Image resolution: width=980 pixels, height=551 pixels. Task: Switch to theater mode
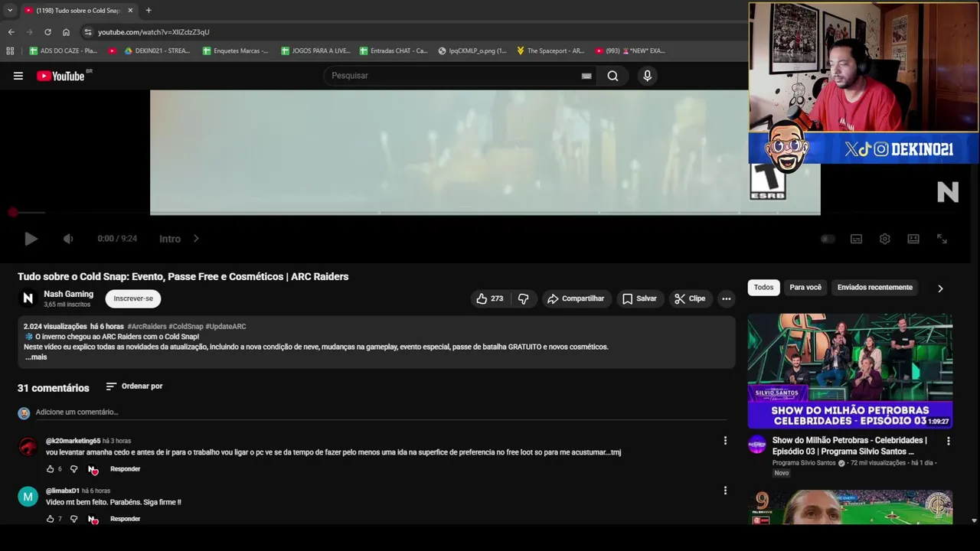tap(913, 239)
